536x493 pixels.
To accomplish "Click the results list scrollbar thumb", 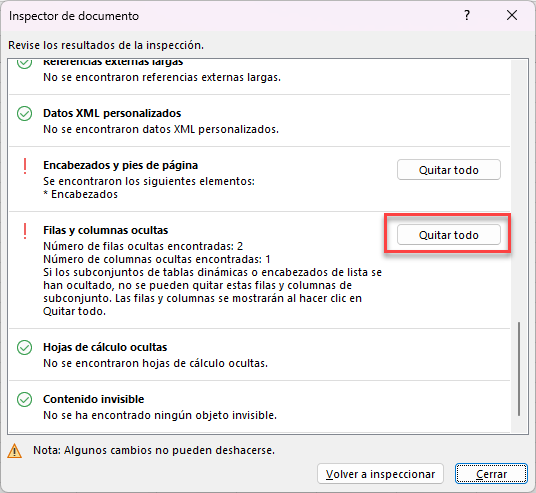I will [x=519, y=369].
